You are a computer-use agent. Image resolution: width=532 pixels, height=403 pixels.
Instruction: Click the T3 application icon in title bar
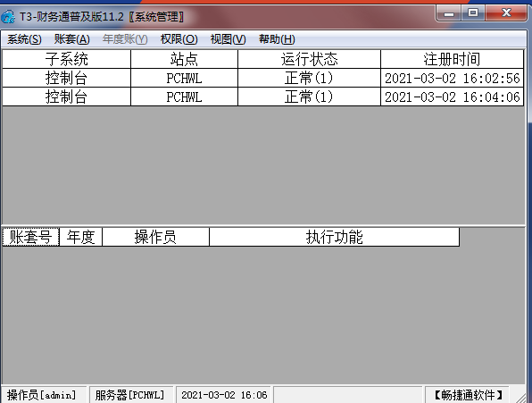coord(8,16)
